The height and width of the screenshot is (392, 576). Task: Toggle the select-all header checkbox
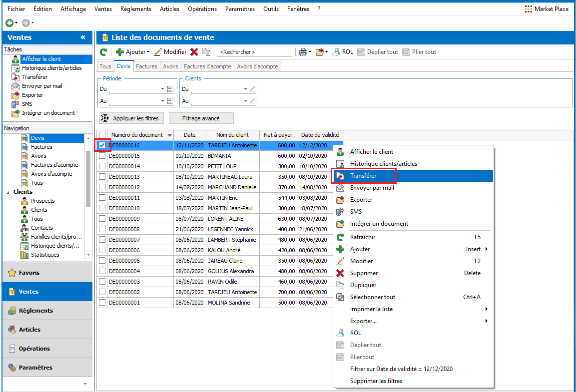point(102,135)
